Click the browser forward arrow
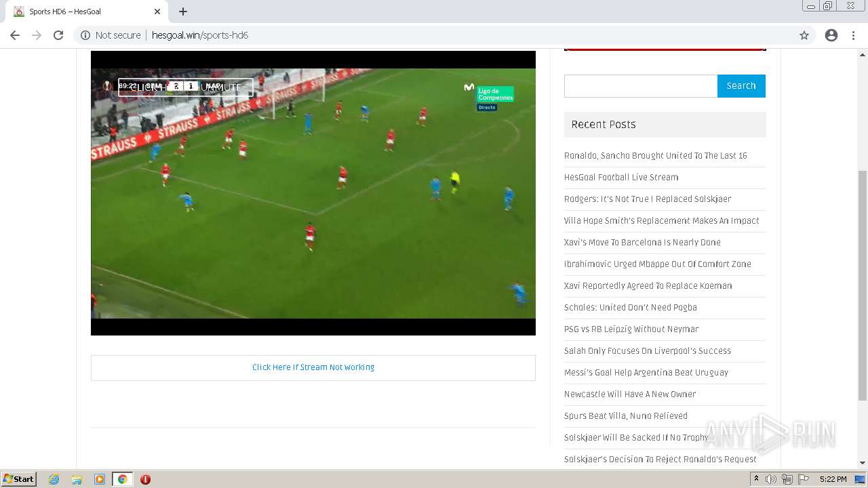Viewport: 868px width, 488px height. [37, 35]
